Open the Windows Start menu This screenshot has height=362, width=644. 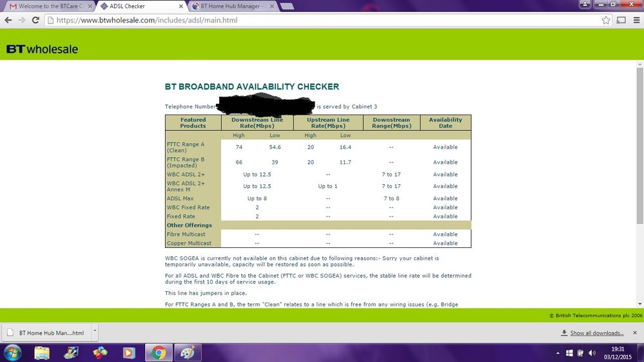click(12, 352)
